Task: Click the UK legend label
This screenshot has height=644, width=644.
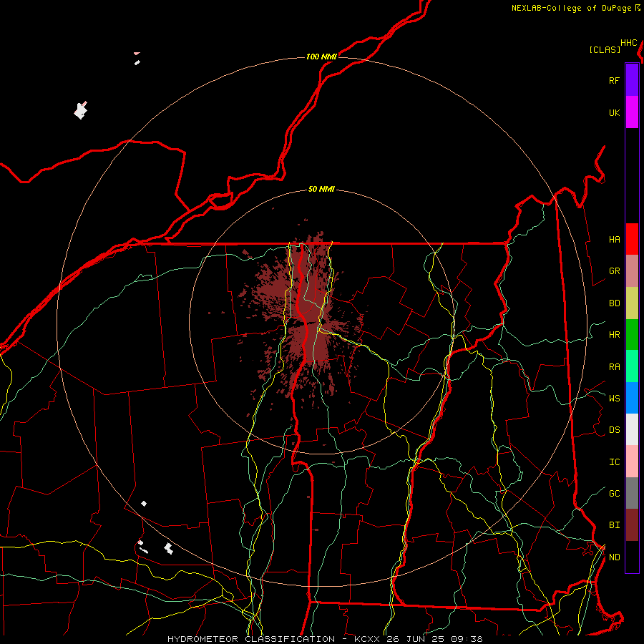Action: click(x=614, y=112)
